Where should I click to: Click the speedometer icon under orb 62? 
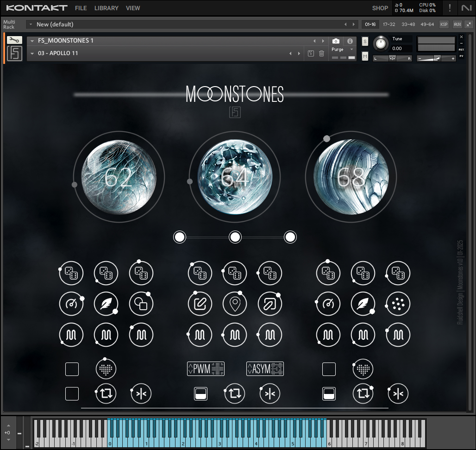pos(71,304)
